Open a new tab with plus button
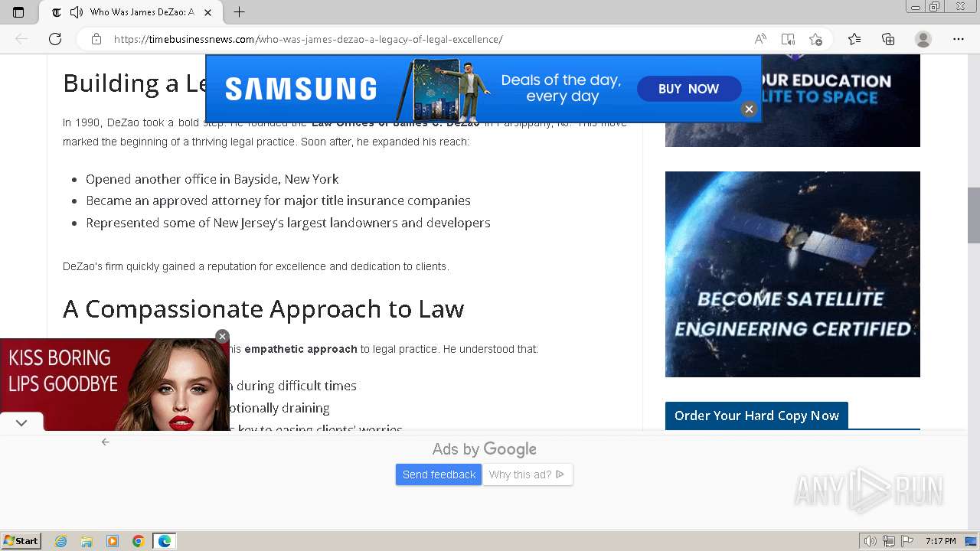The height and width of the screenshot is (551, 980). [x=239, y=12]
